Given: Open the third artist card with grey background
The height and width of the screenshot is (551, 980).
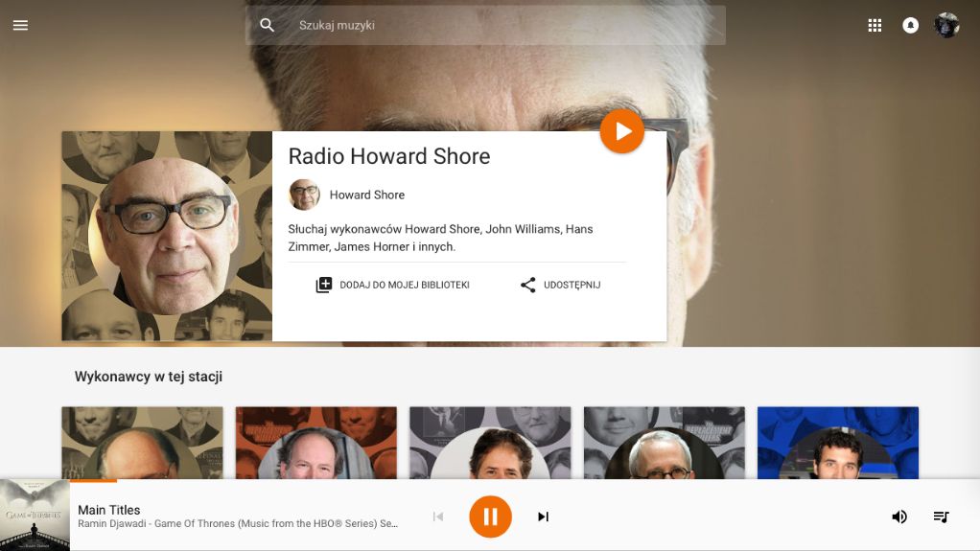Looking at the screenshot, I should coord(490,443).
